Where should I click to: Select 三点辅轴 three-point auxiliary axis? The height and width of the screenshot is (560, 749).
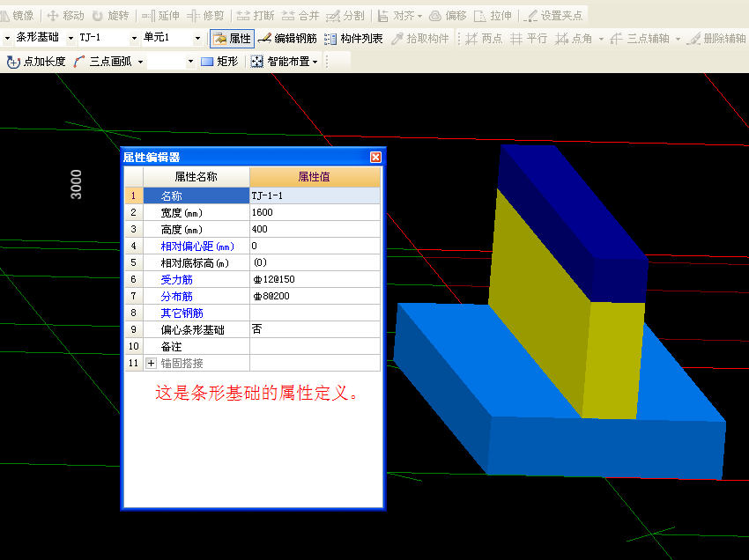pos(639,39)
